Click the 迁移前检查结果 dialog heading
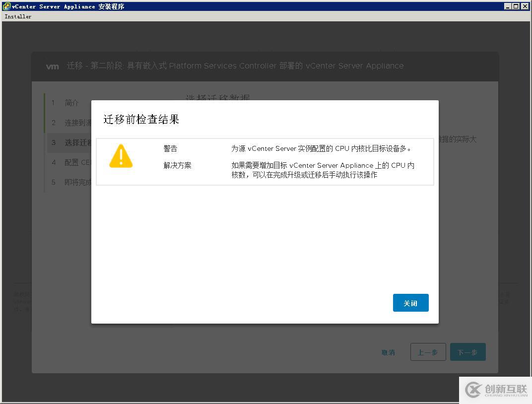The height and width of the screenshot is (404, 532). point(141,120)
